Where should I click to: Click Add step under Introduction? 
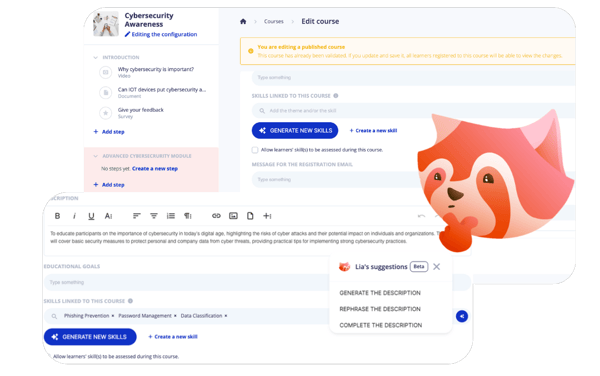tap(109, 132)
